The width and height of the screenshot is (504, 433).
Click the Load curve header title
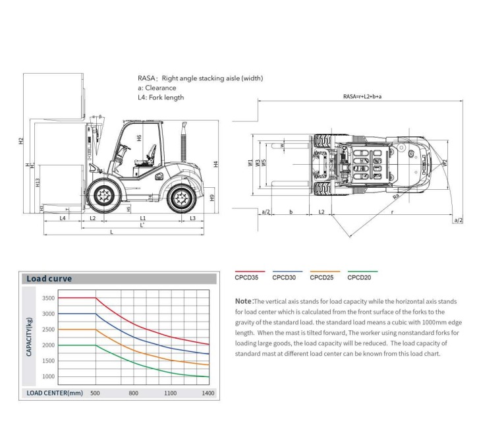coord(49,279)
